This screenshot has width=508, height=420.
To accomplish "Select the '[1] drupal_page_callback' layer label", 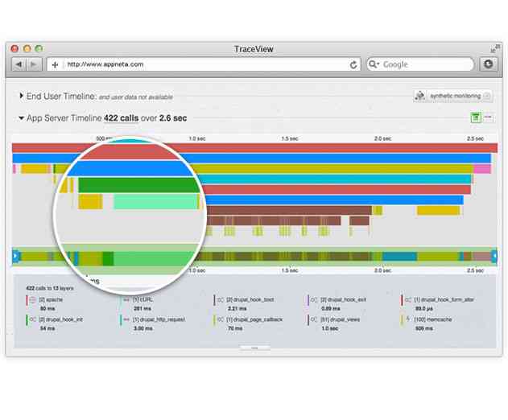I will click(254, 319).
